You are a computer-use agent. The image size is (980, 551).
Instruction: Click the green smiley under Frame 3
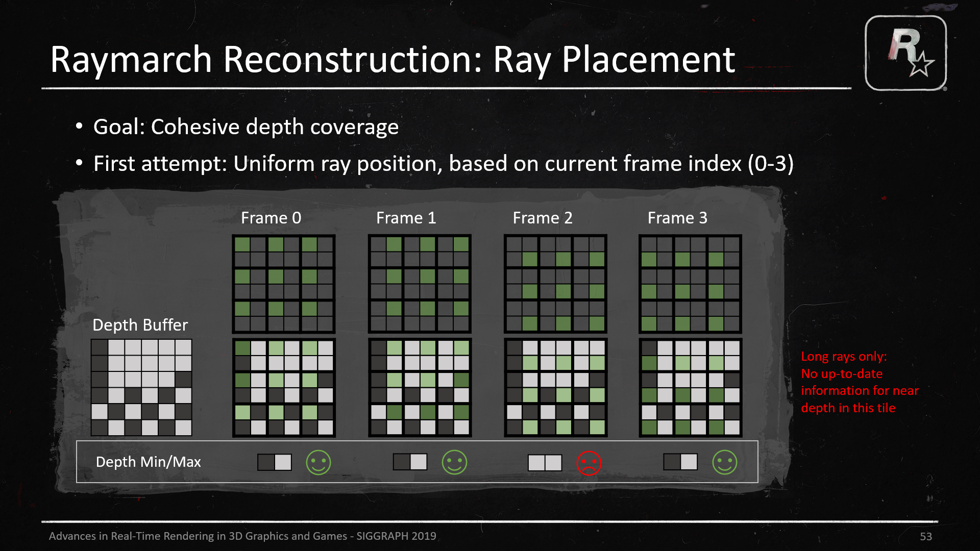tap(725, 462)
